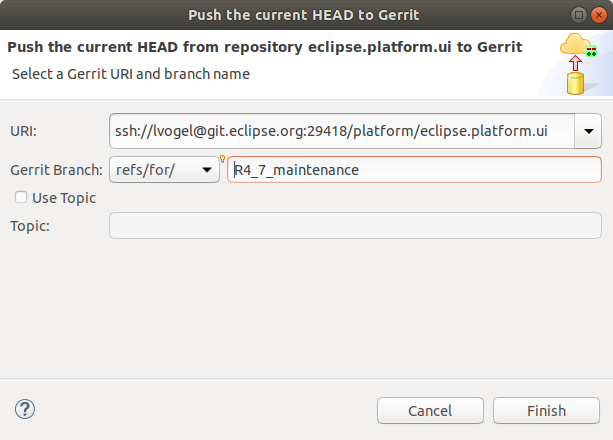Open the refs/for/ prefix dropdown
Viewport: 613px width, 440px height.
pos(164,170)
